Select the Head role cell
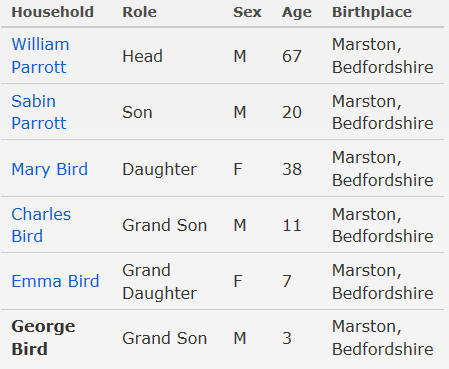This screenshot has height=369, width=449. coord(142,56)
